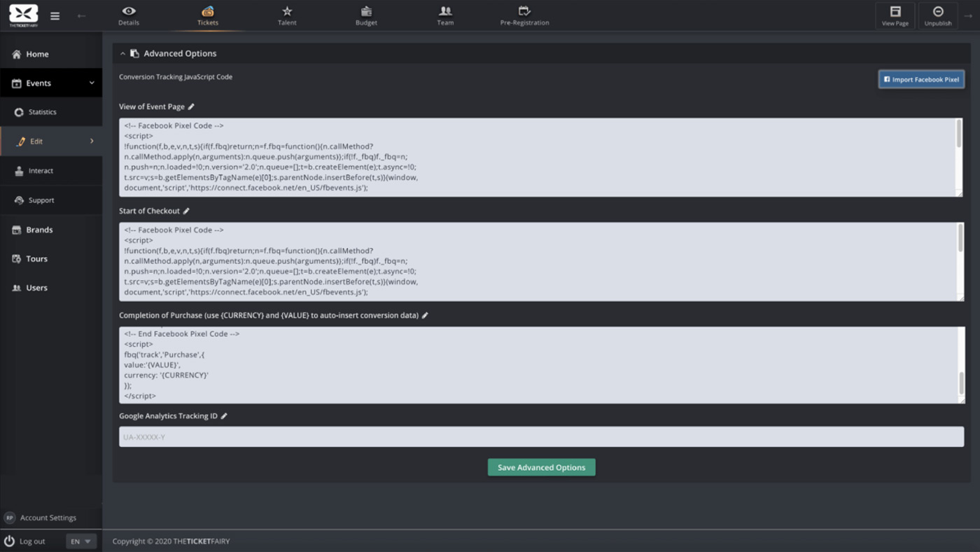Screen dimensions: 980x552
Task: Click Import Facebook Pixel
Action: pyautogui.click(x=921, y=78)
